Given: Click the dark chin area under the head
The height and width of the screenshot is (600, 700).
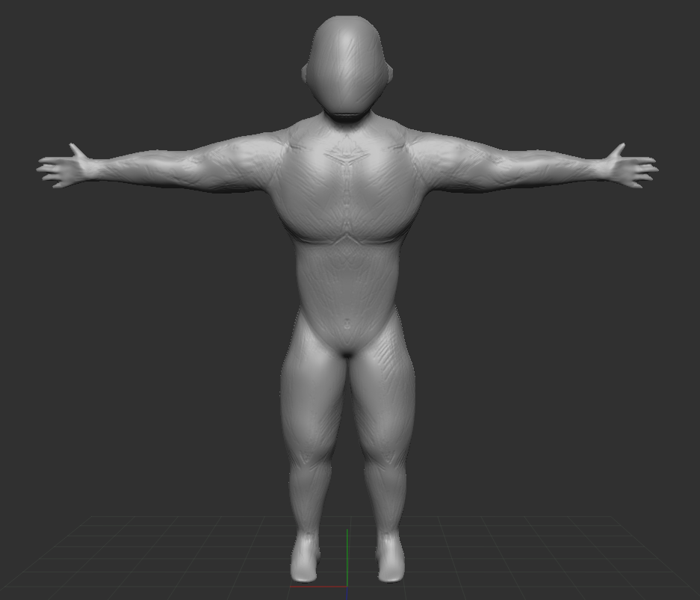Looking at the screenshot, I should tap(347, 114).
